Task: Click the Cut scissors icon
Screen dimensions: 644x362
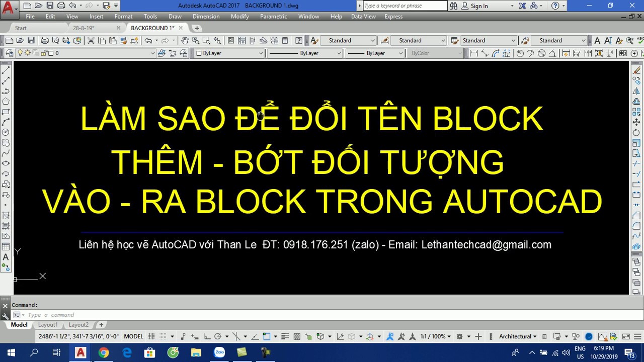Action: tap(91, 40)
